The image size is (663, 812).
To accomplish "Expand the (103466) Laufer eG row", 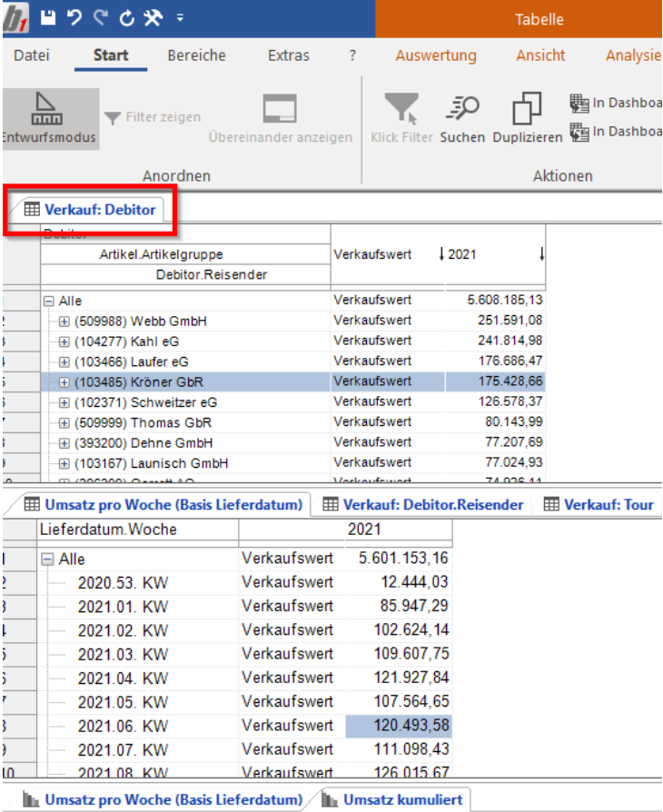I will pyautogui.click(x=64, y=362).
